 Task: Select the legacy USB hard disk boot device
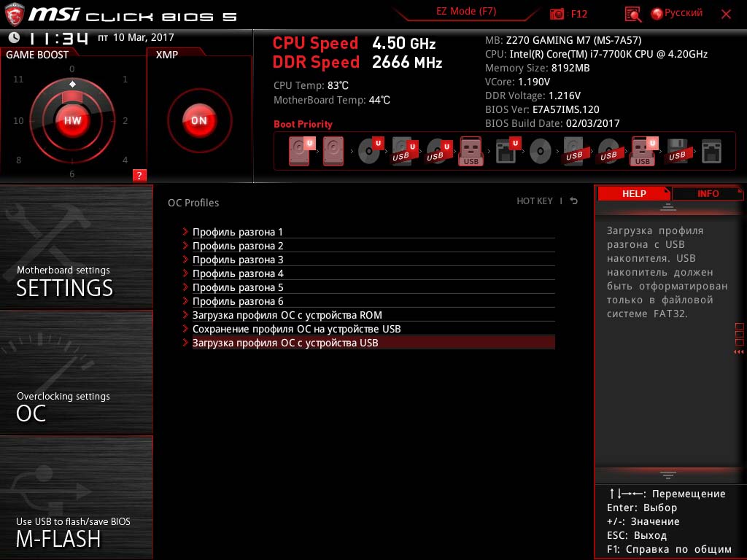click(x=574, y=151)
